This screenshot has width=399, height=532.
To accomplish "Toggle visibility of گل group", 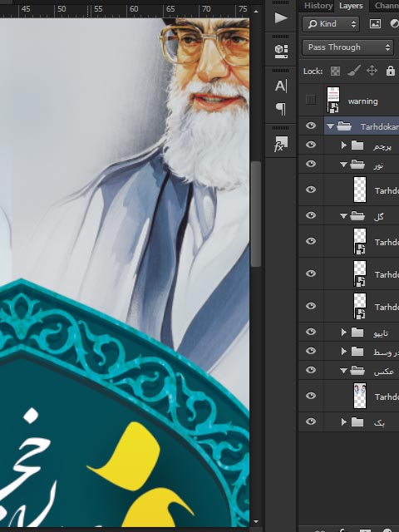I will click(310, 215).
